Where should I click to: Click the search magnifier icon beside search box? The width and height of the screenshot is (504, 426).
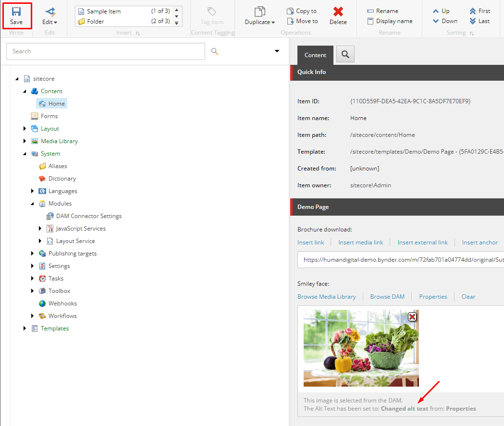click(215, 51)
